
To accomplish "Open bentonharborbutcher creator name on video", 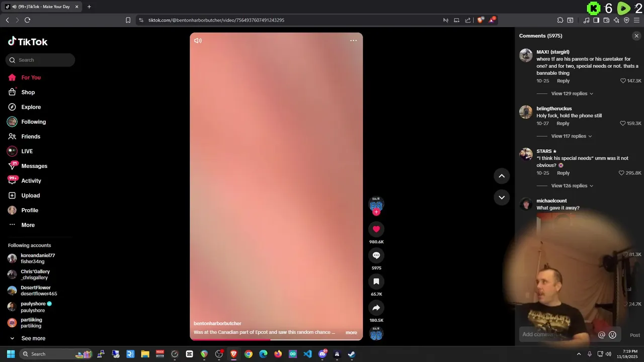I will (x=217, y=323).
